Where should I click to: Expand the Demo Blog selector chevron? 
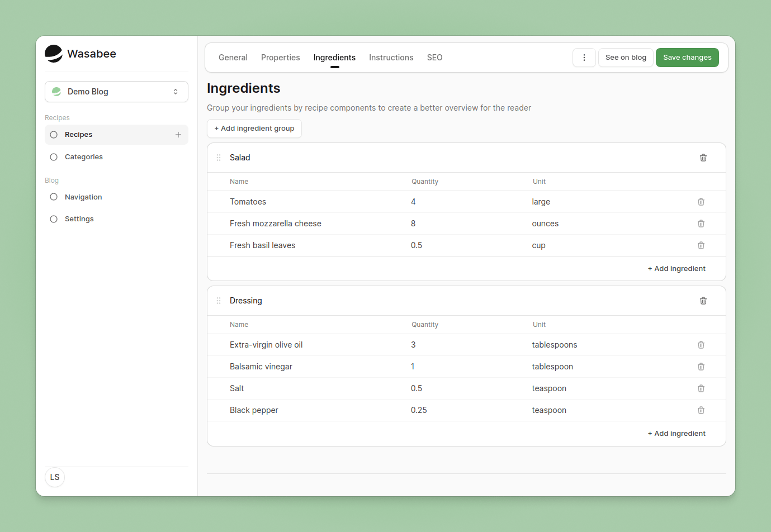(176, 92)
